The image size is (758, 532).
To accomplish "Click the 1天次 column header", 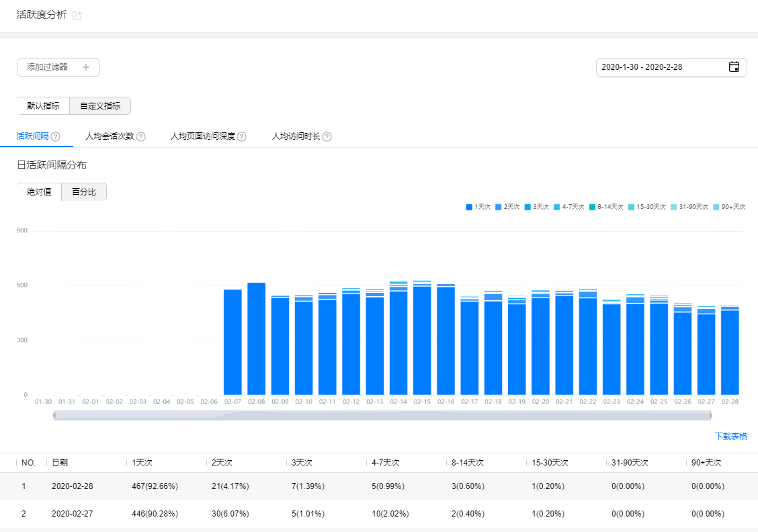I will coord(142,462).
